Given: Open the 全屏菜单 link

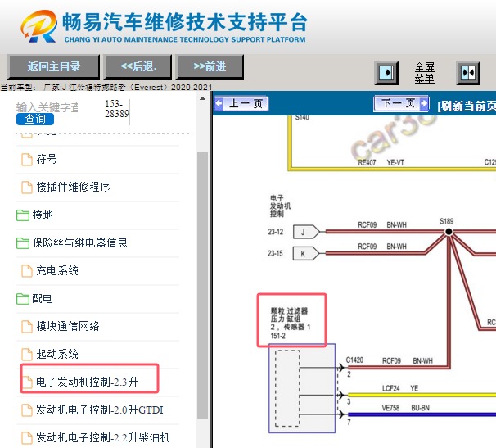Looking at the screenshot, I should [424, 73].
